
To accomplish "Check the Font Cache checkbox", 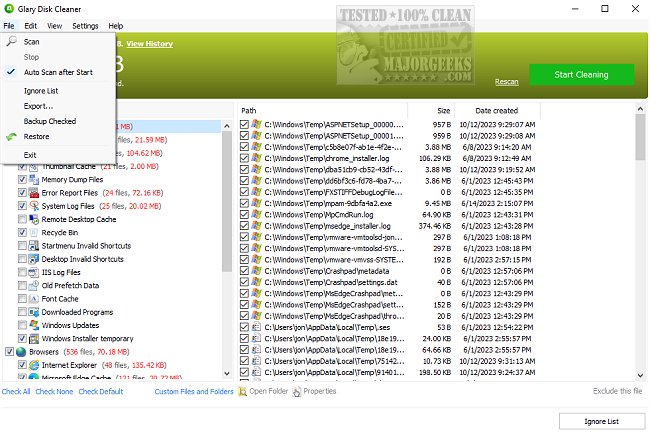I will 22,299.
